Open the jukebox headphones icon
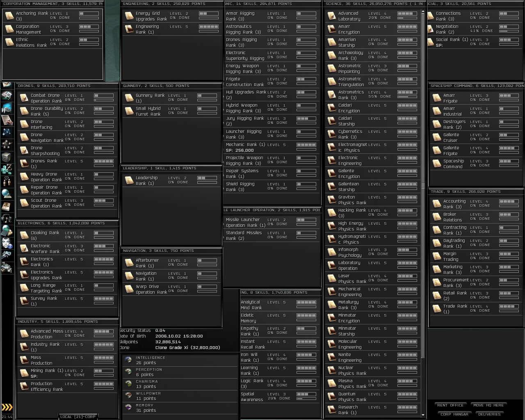 point(7,218)
